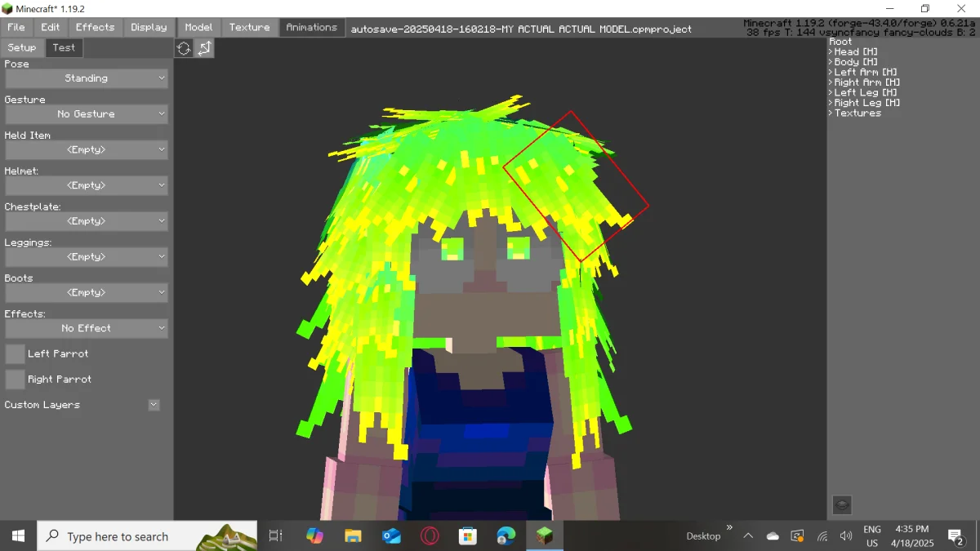This screenshot has width=980, height=551.
Task: Click the layers icon at viewport bottom right
Action: point(842,505)
